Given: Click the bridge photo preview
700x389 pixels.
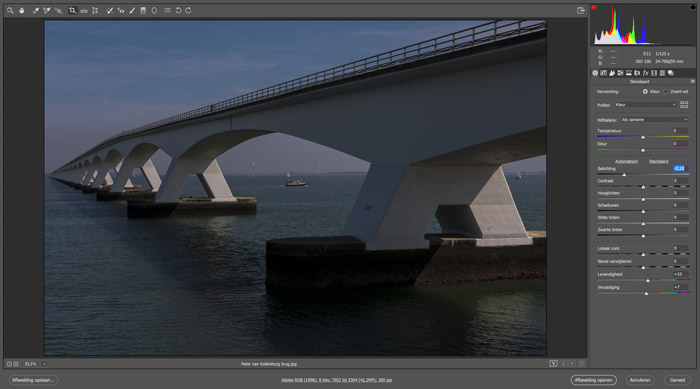Looking at the screenshot, I should [295, 188].
